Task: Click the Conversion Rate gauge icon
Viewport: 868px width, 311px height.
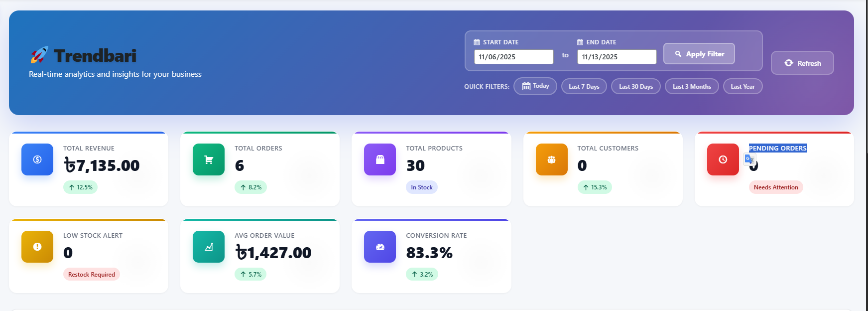Action: pyautogui.click(x=380, y=247)
